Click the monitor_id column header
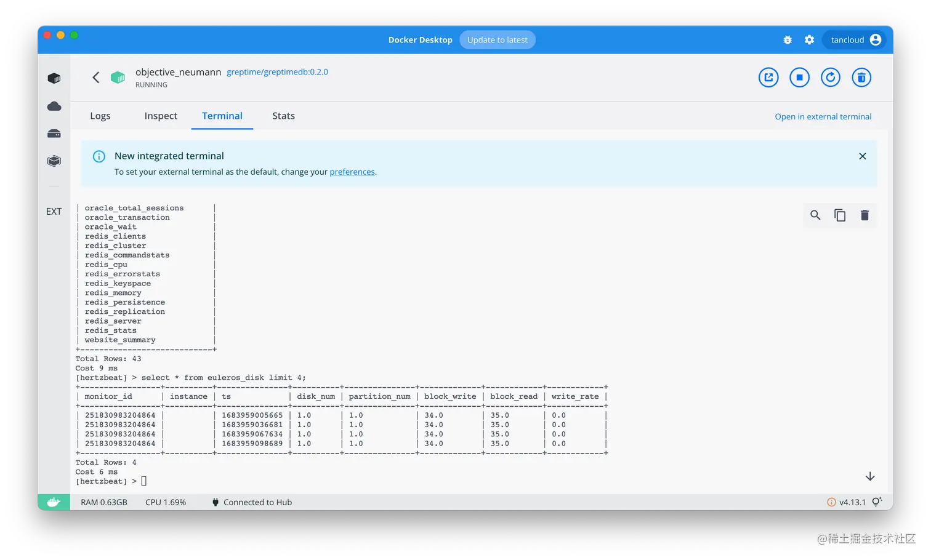Screen dimensions: 931x560 [108, 396]
